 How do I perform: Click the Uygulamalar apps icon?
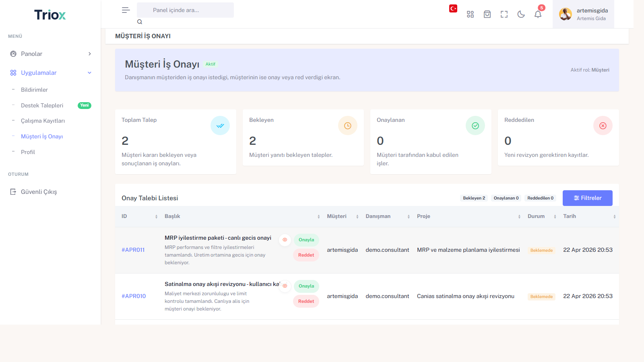(x=13, y=73)
